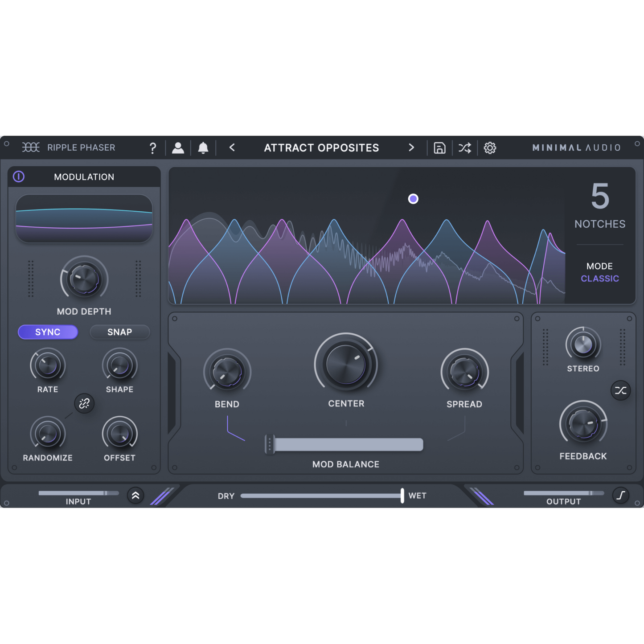Click the MINIMAL AUDIO branding text
This screenshot has width=644, height=644.
click(576, 148)
